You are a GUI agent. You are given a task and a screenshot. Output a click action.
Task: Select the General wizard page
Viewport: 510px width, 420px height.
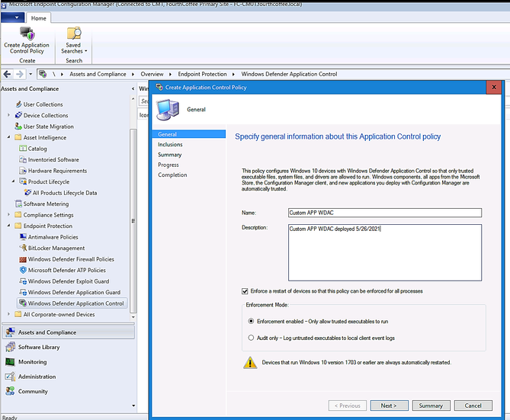pyautogui.click(x=189, y=134)
